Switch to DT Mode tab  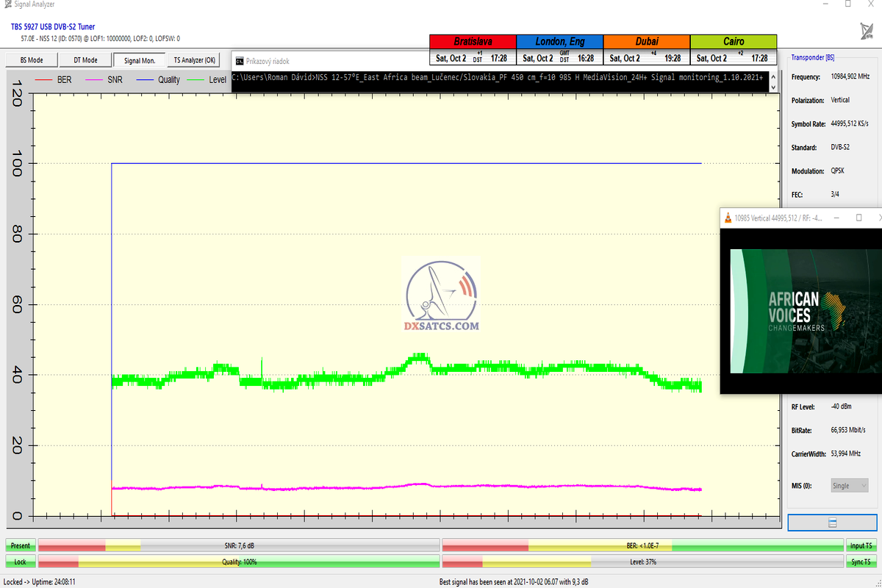click(85, 60)
